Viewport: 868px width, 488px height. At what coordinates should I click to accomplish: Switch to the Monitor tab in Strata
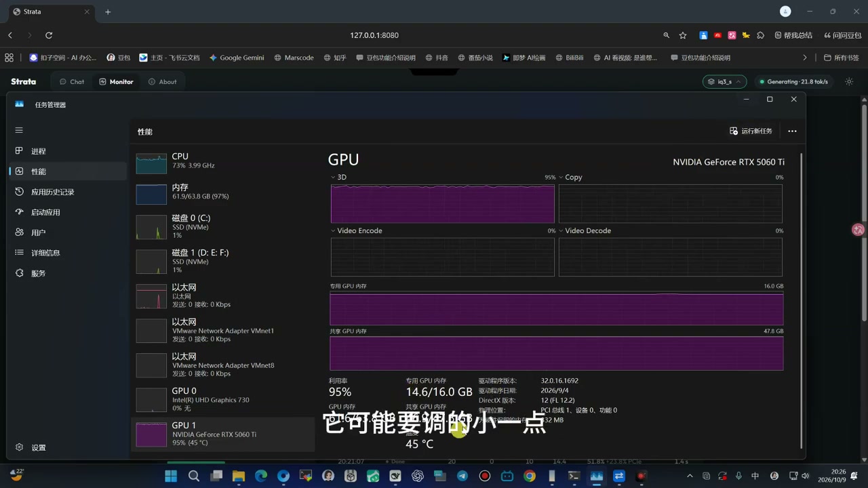pyautogui.click(x=116, y=81)
